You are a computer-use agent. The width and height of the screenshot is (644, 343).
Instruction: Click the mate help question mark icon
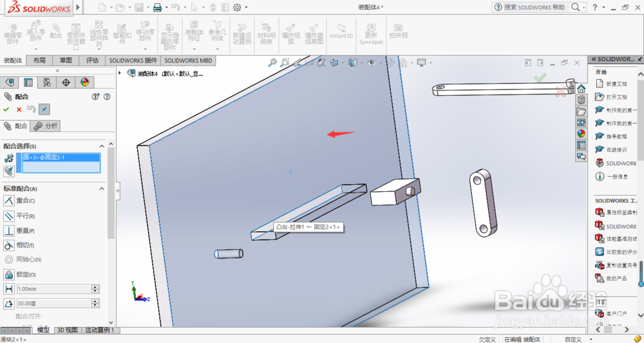[x=107, y=97]
